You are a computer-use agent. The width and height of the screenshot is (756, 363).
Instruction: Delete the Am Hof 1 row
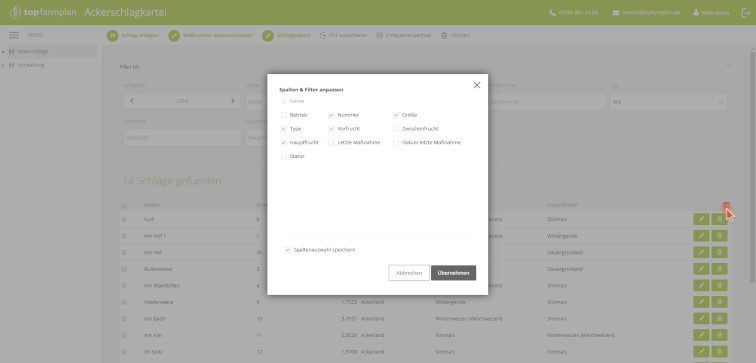pos(719,236)
